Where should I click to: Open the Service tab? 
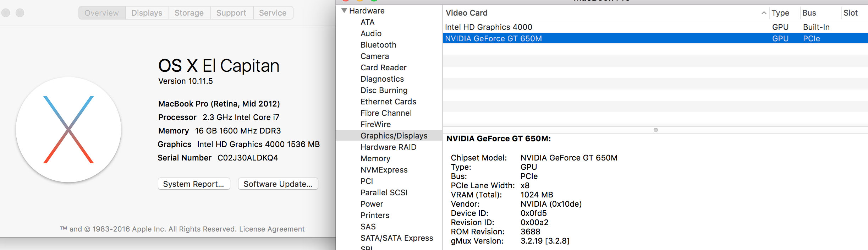pos(273,13)
